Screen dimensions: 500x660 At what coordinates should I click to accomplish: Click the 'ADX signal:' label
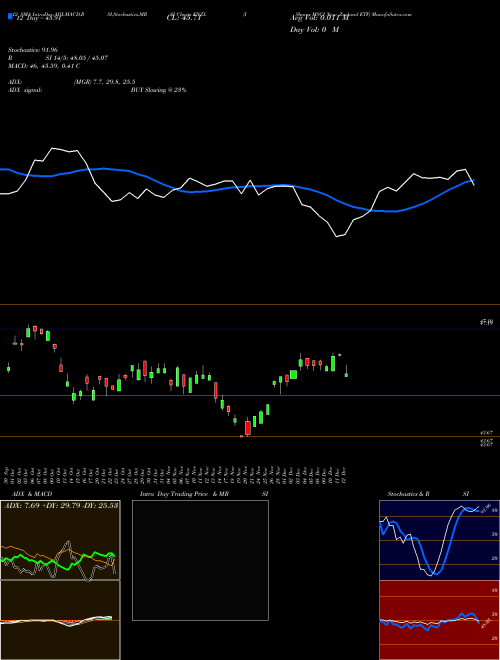coord(25,90)
